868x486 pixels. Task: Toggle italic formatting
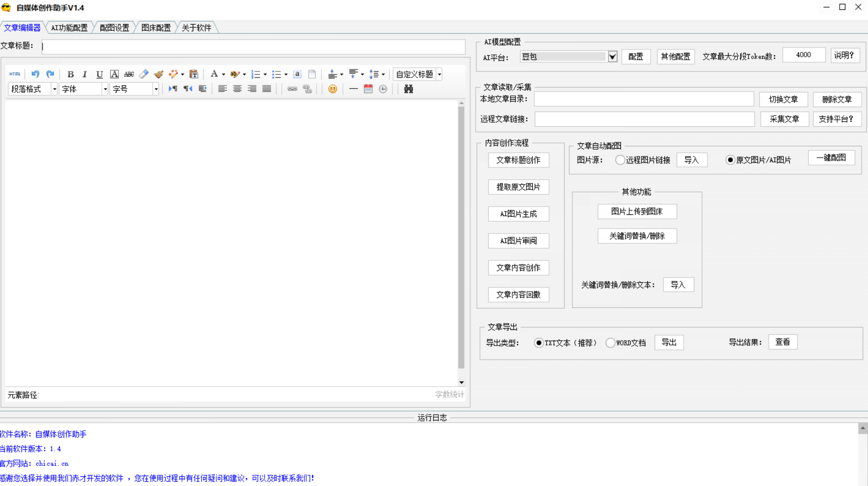coord(85,74)
